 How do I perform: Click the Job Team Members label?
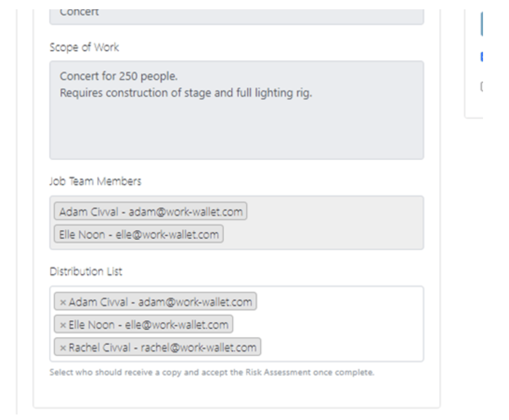pyautogui.click(x=96, y=181)
